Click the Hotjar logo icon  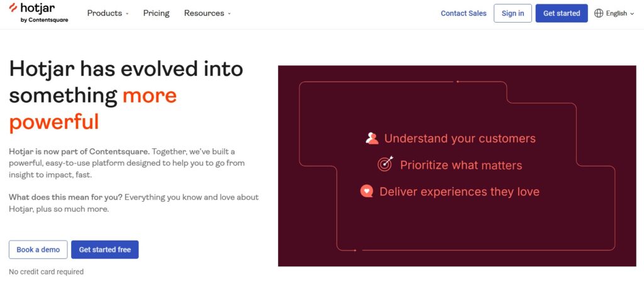coord(14,8)
